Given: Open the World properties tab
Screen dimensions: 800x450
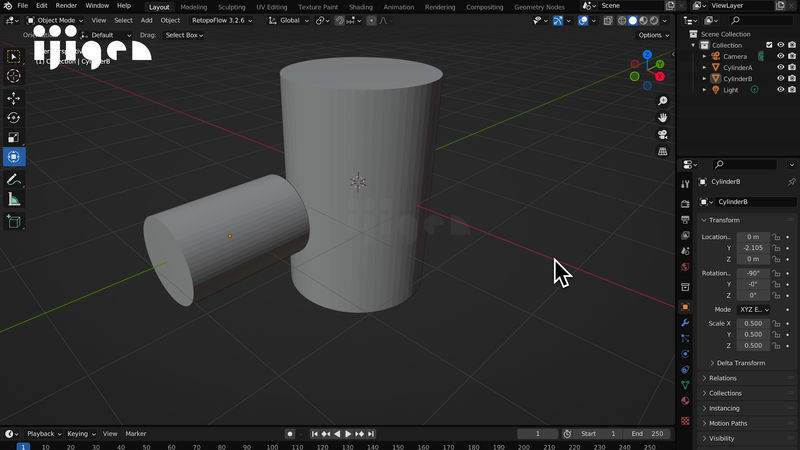Looking at the screenshot, I should (685, 267).
